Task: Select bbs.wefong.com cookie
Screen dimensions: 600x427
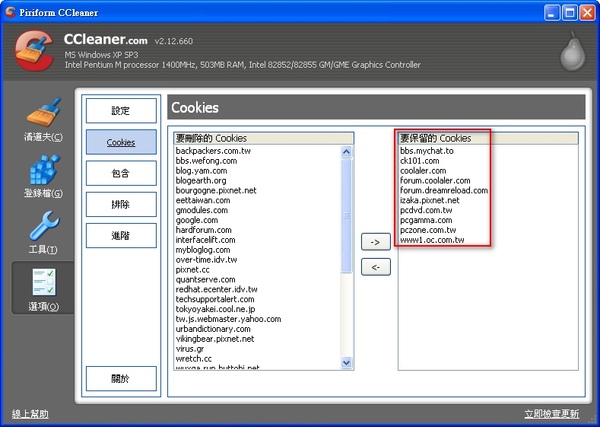Action: click(x=206, y=161)
